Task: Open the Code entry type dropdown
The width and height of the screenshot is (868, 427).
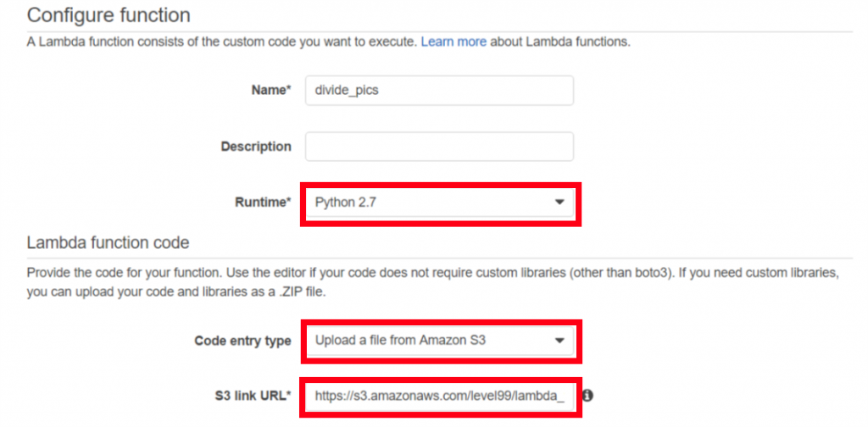Action: (440, 341)
